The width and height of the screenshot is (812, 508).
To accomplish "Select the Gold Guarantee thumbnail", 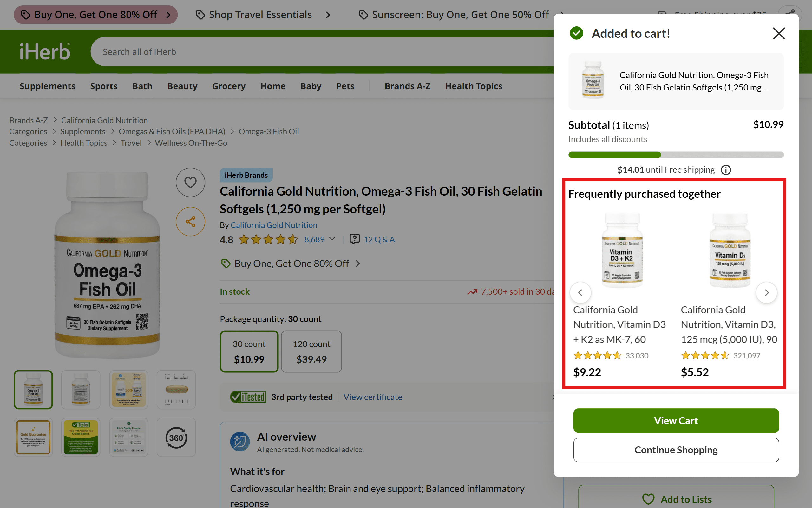I will (x=33, y=437).
